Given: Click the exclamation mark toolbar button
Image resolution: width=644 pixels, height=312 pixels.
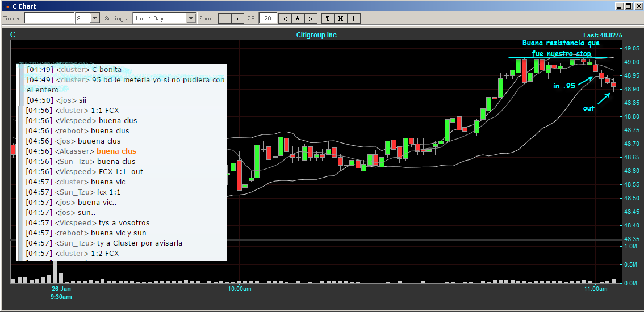Looking at the screenshot, I should (354, 19).
